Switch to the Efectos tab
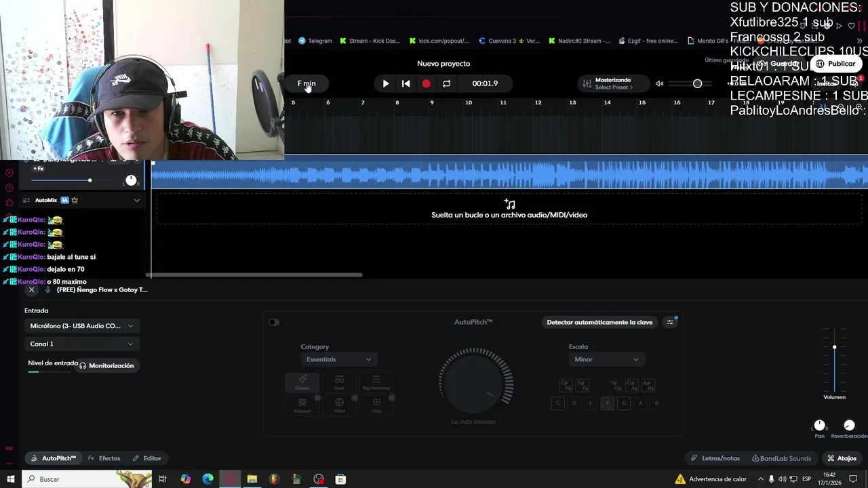Screen dimensions: 868x488 click(x=104, y=458)
